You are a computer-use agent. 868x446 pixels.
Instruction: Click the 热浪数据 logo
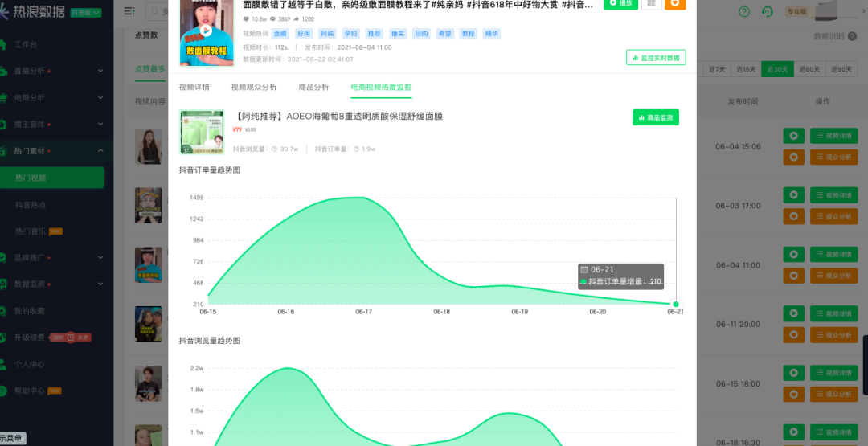coord(33,12)
